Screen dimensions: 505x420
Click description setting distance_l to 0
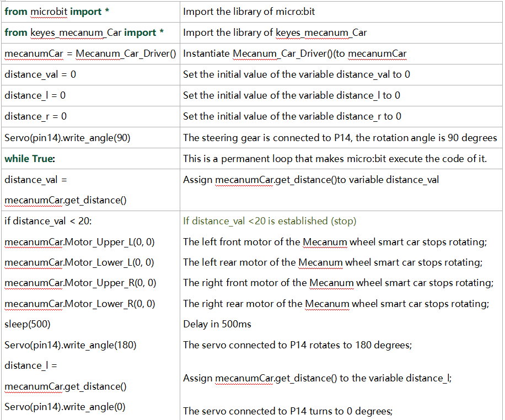(x=292, y=96)
